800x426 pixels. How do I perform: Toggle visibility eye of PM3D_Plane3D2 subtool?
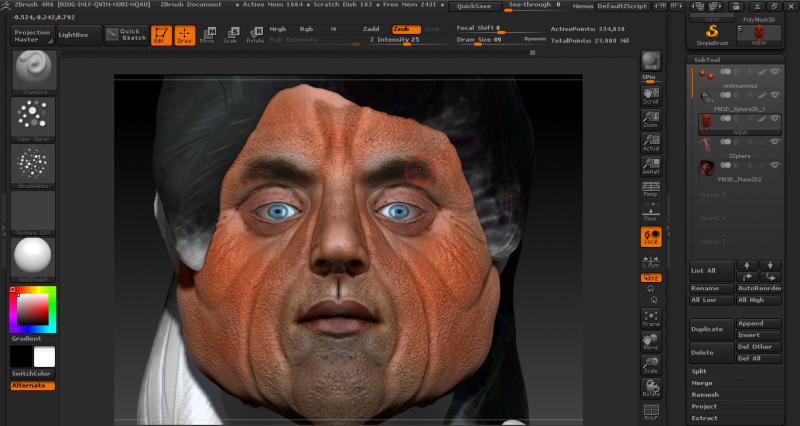775,165
